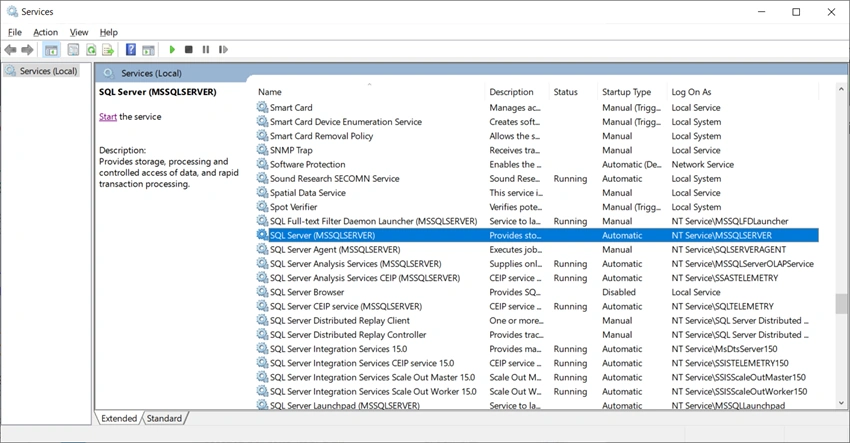Switch to the Extended tab
The image size is (850, 443).
[119, 418]
